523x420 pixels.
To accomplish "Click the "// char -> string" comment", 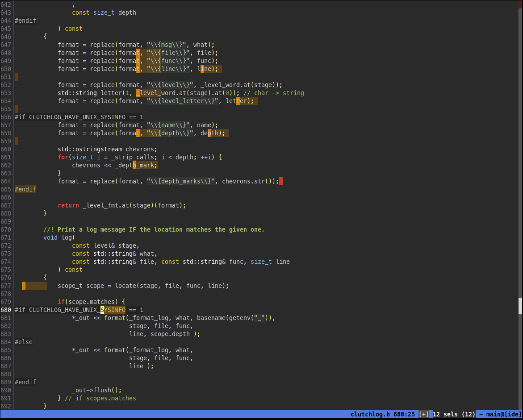I will pos(273,93).
